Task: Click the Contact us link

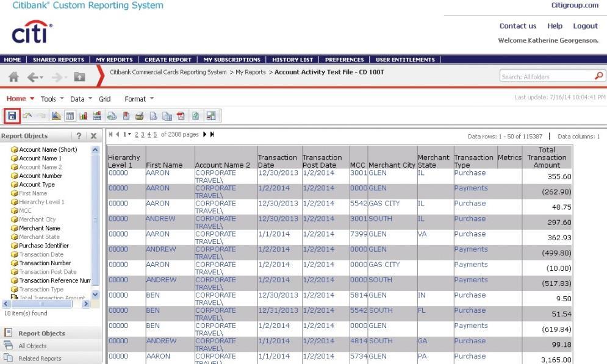Action: (x=518, y=26)
